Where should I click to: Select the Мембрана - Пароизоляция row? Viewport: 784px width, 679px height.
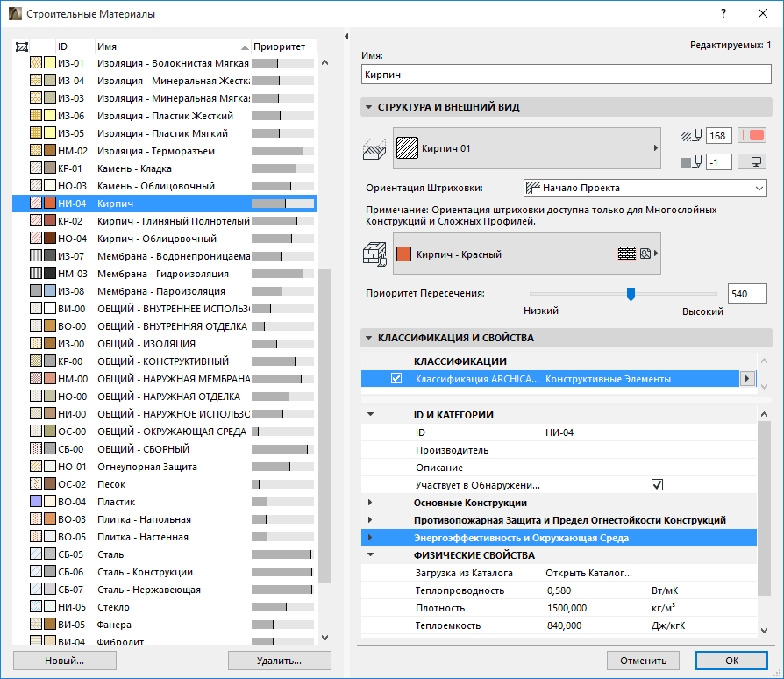(165, 291)
